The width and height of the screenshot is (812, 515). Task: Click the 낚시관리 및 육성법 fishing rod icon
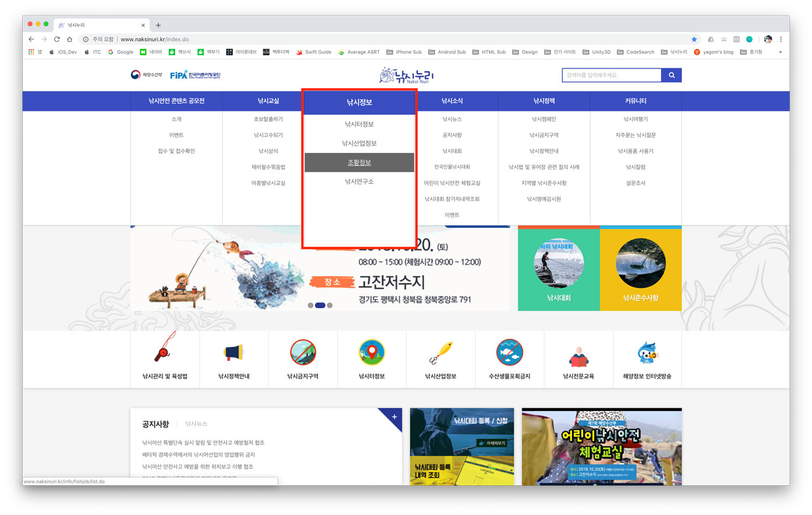pos(165,353)
